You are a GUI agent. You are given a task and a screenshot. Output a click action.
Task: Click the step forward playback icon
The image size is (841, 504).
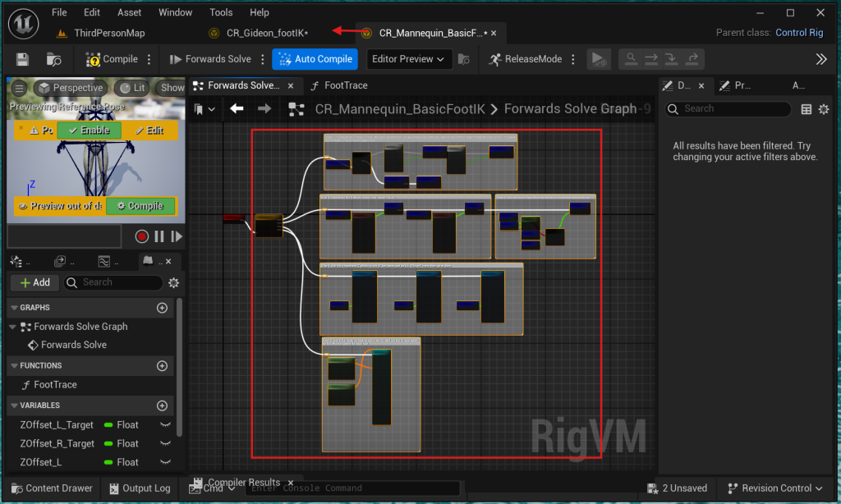point(177,236)
